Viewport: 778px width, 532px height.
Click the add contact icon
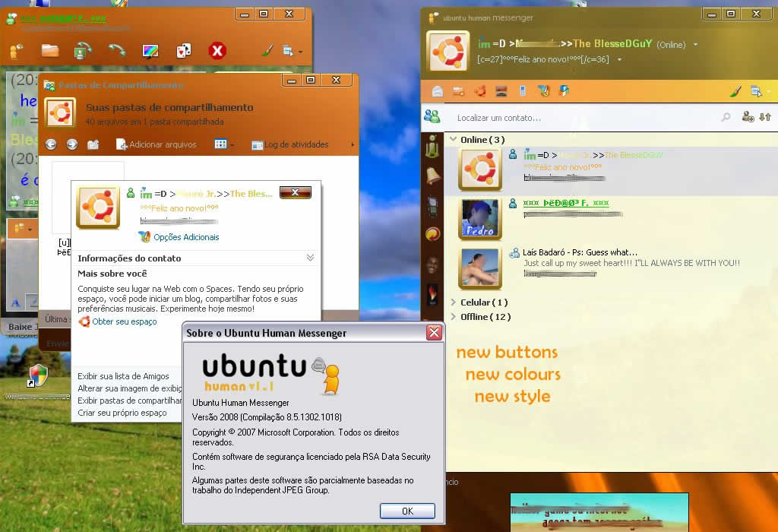click(x=748, y=117)
